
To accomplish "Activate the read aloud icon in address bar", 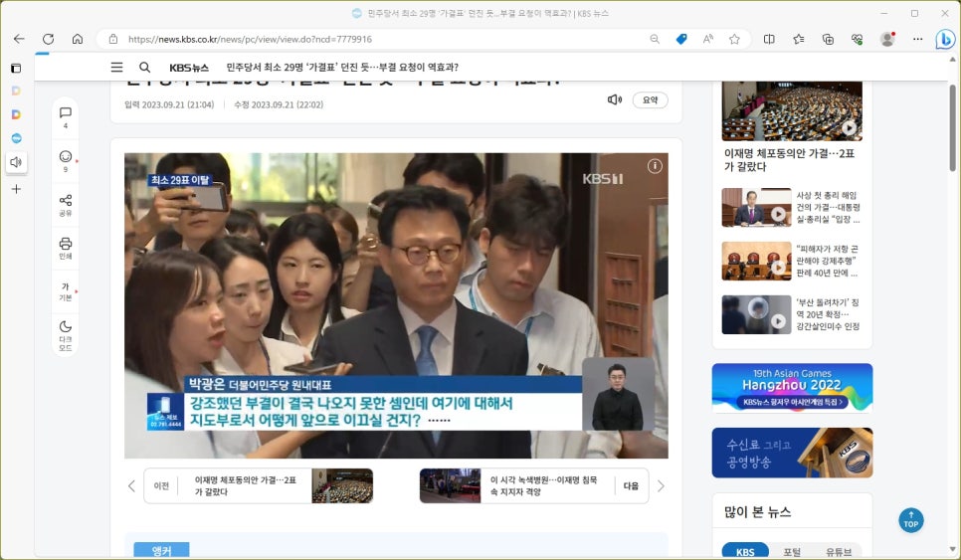I will (x=708, y=39).
